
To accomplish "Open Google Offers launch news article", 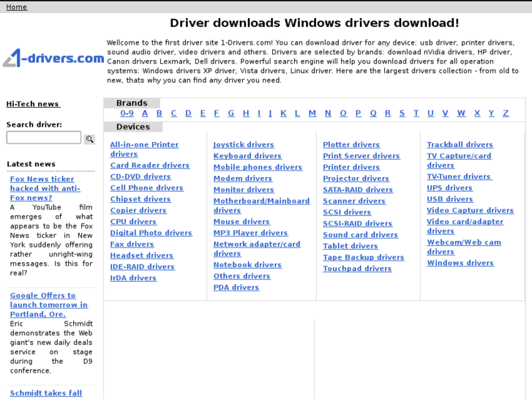I will point(48,305).
